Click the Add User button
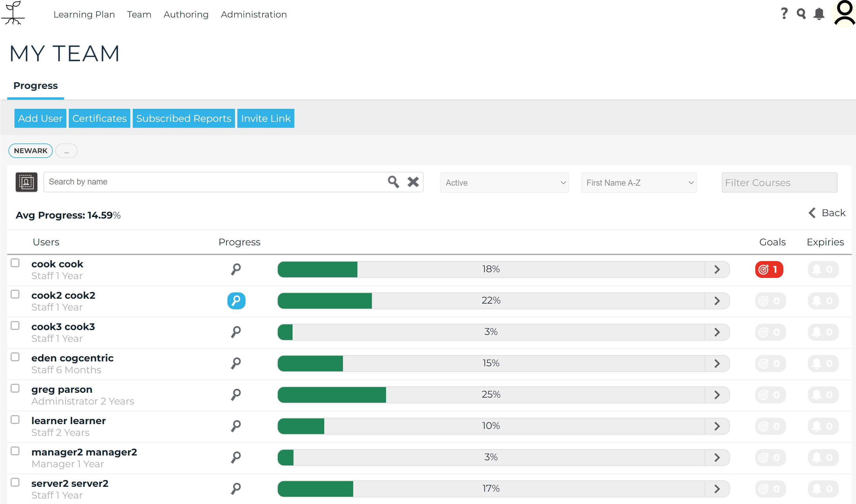The width and height of the screenshot is (856, 504). (x=40, y=118)
